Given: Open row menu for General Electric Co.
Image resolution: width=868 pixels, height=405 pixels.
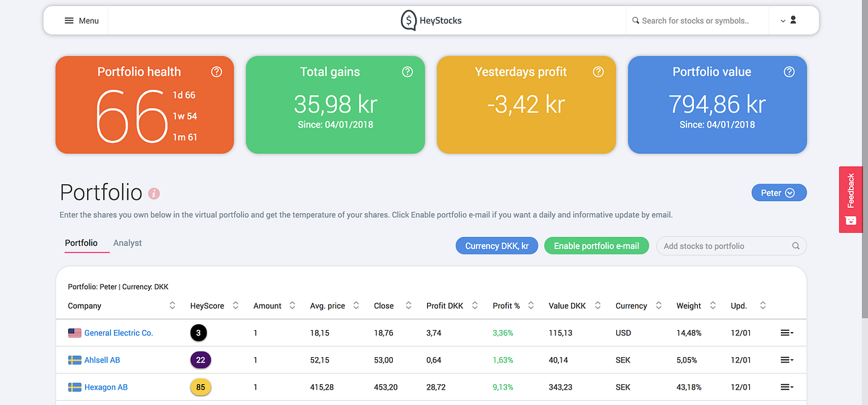Looking at the screenshot, I should [x=786, y=333].
